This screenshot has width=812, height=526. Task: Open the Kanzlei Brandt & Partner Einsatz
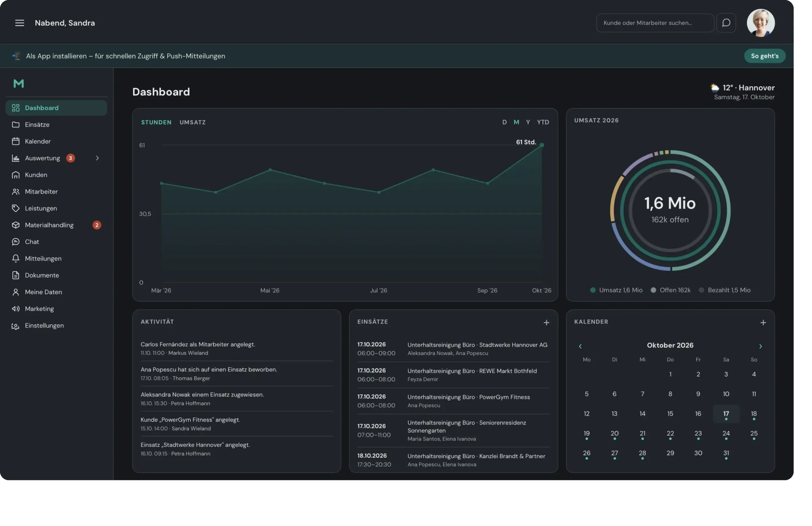453,460
